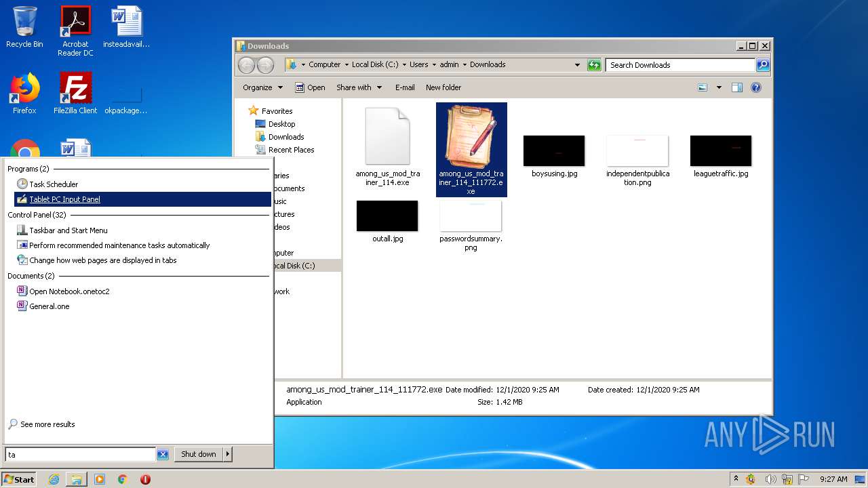Click Open in the Explorer toolbar

(310, 87)
